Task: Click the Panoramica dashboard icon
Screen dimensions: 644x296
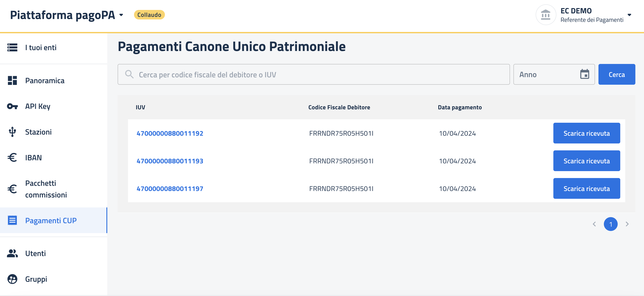Action: [x=12, y=81]
